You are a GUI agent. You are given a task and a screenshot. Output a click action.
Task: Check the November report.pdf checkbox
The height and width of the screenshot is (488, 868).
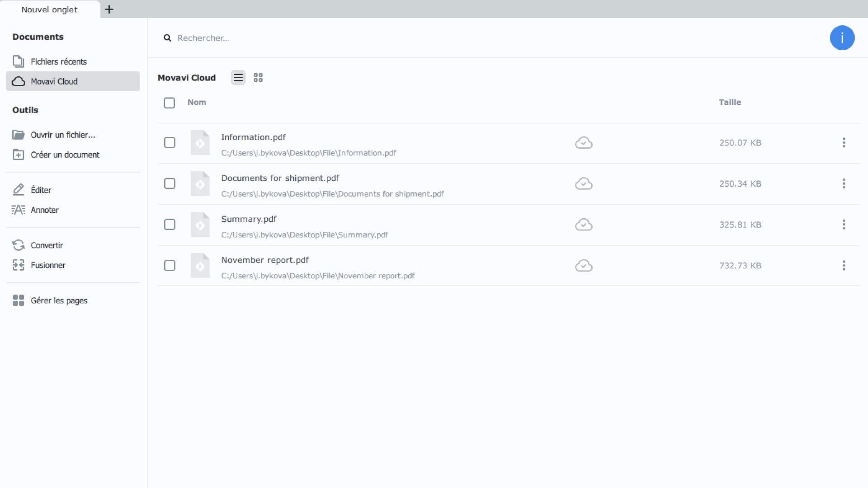[x=170, y=265]
